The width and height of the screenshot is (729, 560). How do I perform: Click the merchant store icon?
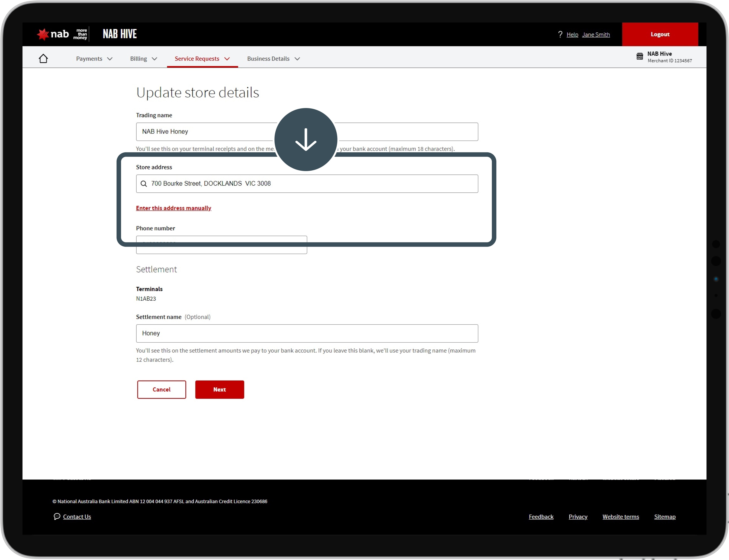[x=639, y=56]
